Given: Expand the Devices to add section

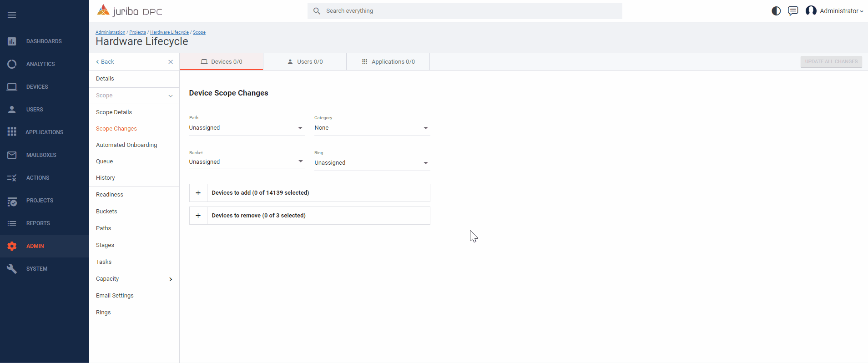Looking at the screenshot, I should pos(198,193).
